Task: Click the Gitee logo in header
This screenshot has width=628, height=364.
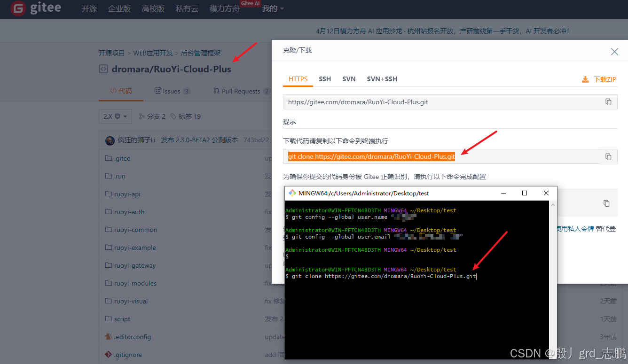Action: [x=36, y=8]
